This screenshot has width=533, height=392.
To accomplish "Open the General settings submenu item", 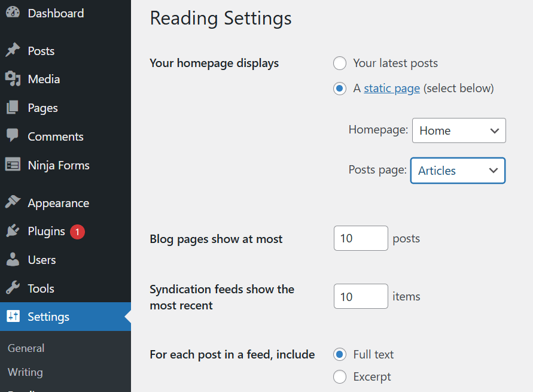I will point(26,348).
